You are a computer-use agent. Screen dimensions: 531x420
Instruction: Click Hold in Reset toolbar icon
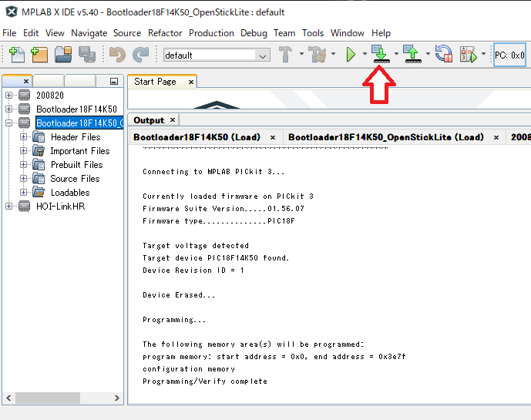click(x=444, y=54)
